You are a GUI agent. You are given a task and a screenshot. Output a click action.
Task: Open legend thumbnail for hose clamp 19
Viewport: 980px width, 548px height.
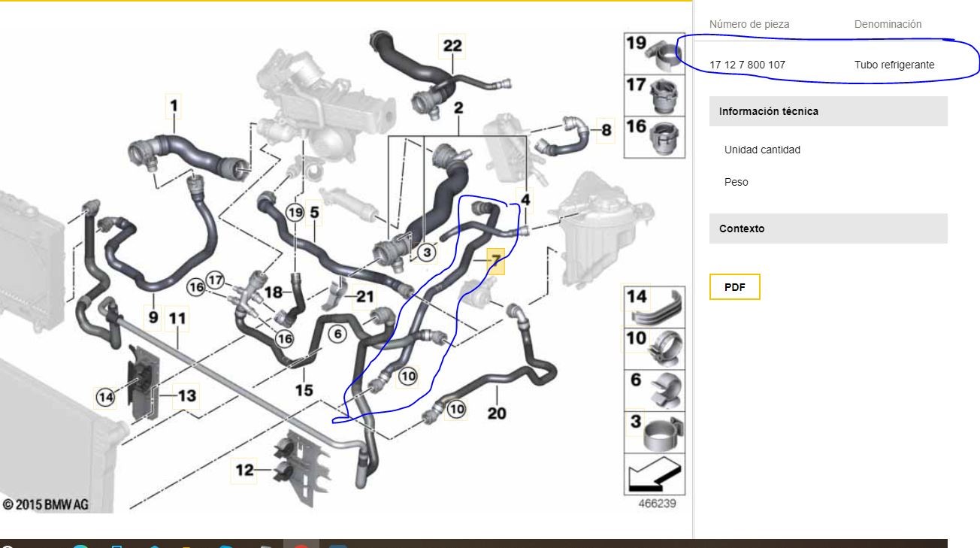[x=655, y=53]
